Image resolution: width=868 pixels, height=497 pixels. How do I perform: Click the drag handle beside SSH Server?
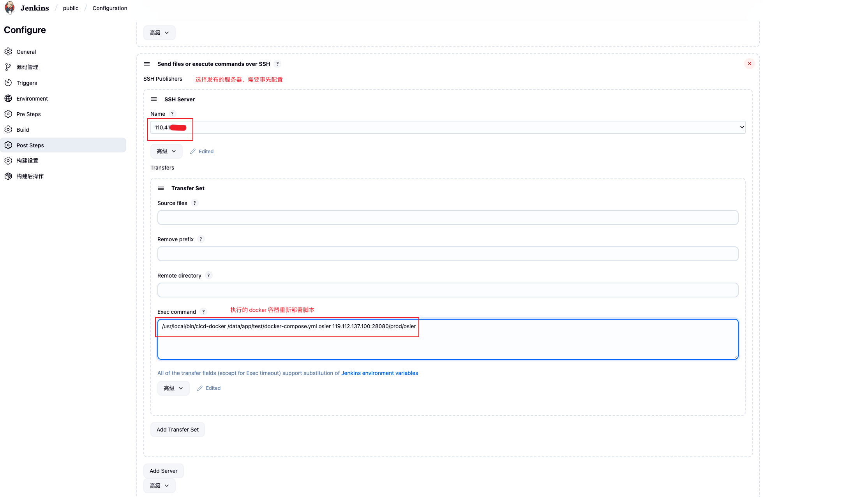point(154,99)
